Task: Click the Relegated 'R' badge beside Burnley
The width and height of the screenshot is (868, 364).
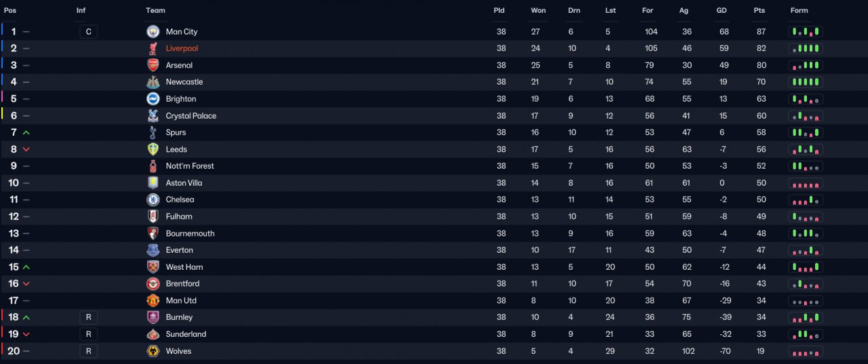Action: 88,317
